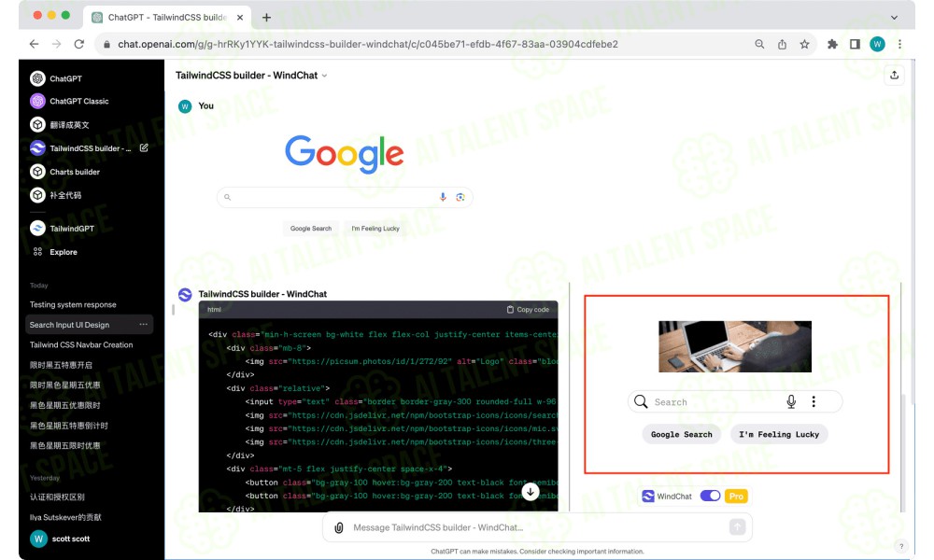
Task: Click the message TailwindCSS builder input
Action: (x=536, y=528)
